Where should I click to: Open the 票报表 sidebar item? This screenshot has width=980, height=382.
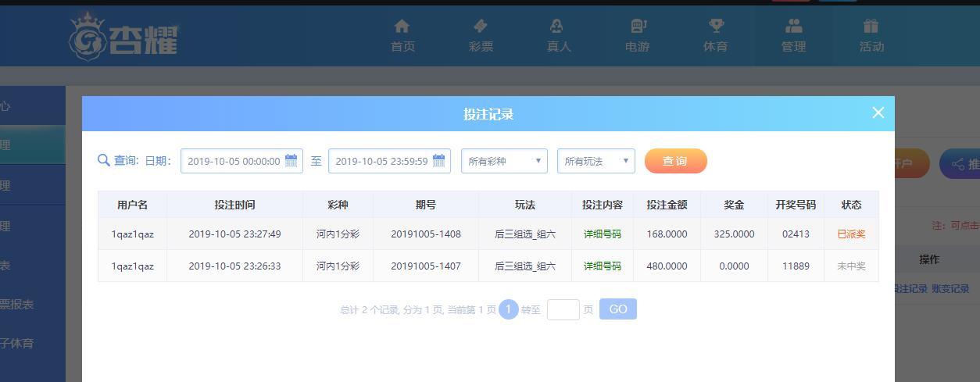[x=17, y=304]
